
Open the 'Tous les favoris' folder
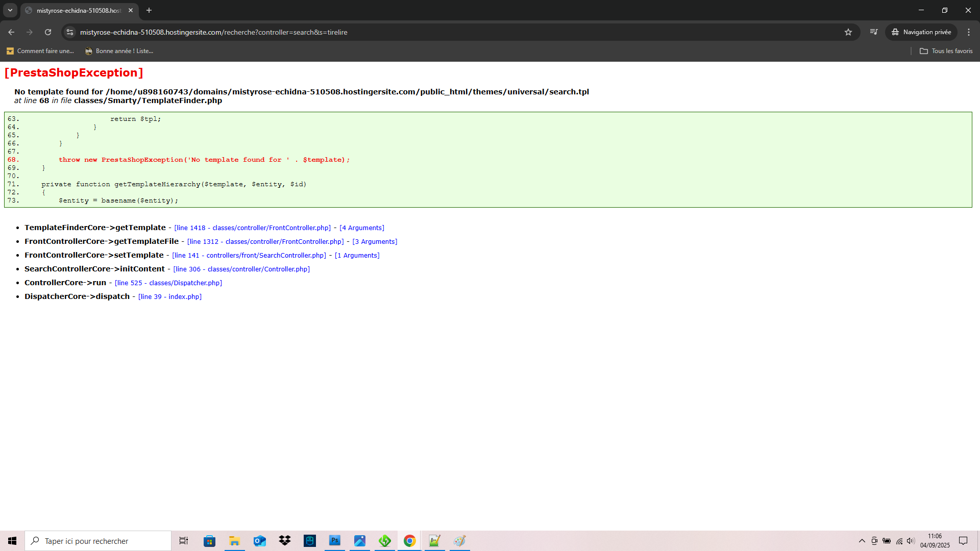[946, 51]
